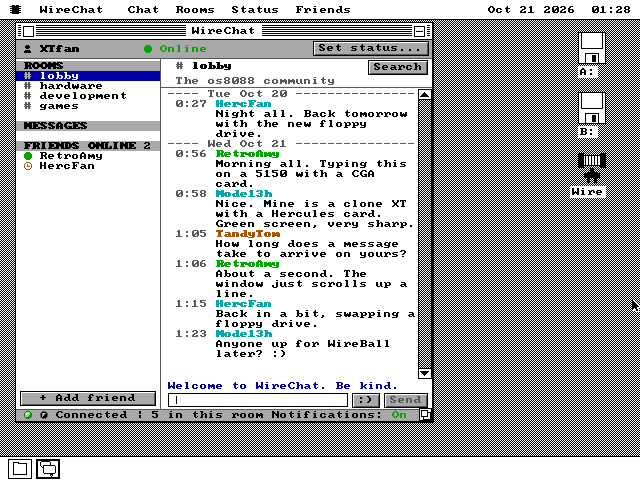Click the hash icon beside hardware

click(x=27, y=86)
